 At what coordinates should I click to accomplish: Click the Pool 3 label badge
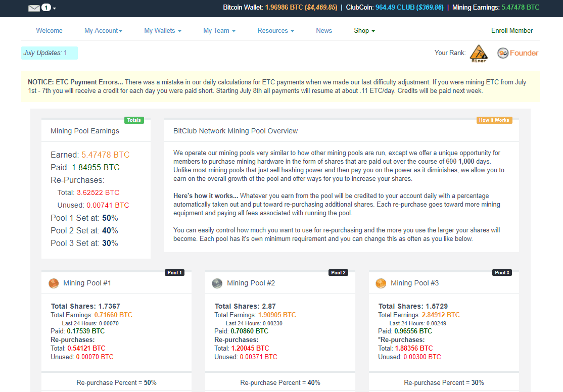pyautogui.click(x=502, y=273)
